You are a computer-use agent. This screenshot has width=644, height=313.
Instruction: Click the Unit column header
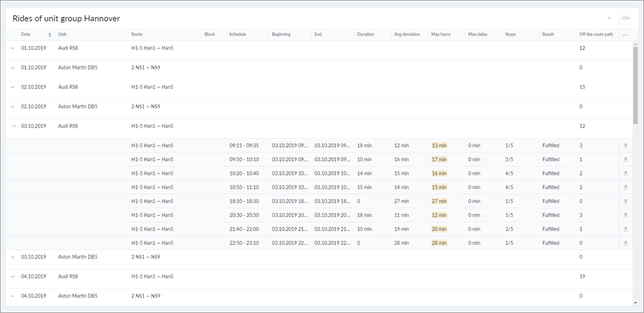63,34
